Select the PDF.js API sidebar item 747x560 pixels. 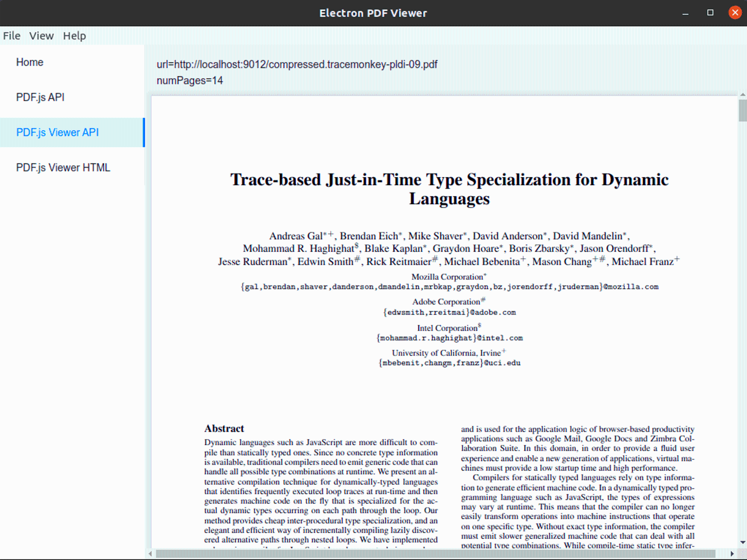click(x=72, y=97)
